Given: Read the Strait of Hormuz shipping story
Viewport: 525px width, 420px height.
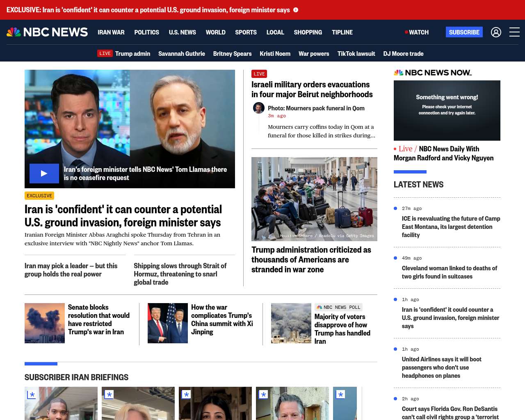Looking at the screenshot, I should point(180,274).
